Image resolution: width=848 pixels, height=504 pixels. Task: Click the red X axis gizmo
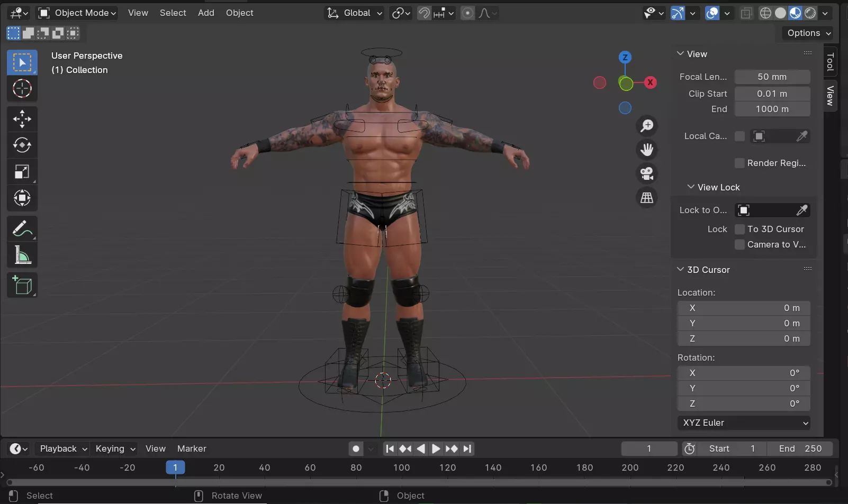[651, 83]
